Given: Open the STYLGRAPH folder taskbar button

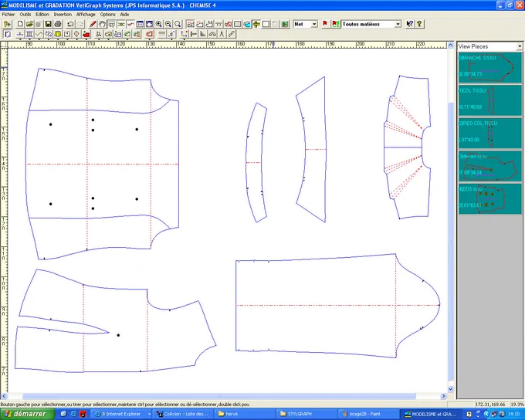Looking at the screenshot, I should (x=307, y=414).
